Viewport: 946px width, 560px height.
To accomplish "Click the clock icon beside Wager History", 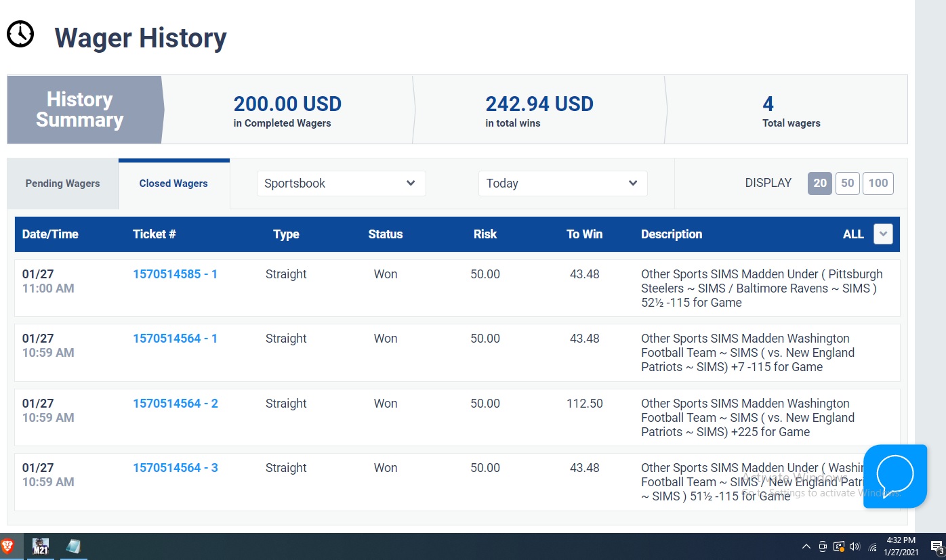I will click(x=20, y=34).
